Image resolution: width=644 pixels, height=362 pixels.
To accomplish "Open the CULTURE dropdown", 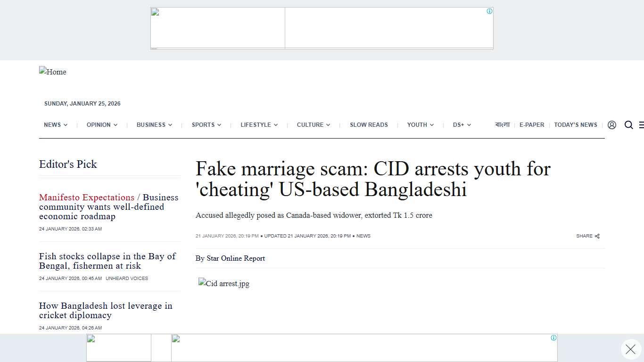I will pyautogui.click(x=313, y=125).
